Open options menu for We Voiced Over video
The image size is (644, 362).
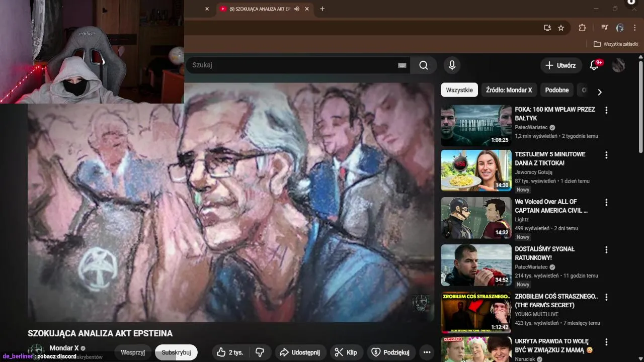(606, 202)
